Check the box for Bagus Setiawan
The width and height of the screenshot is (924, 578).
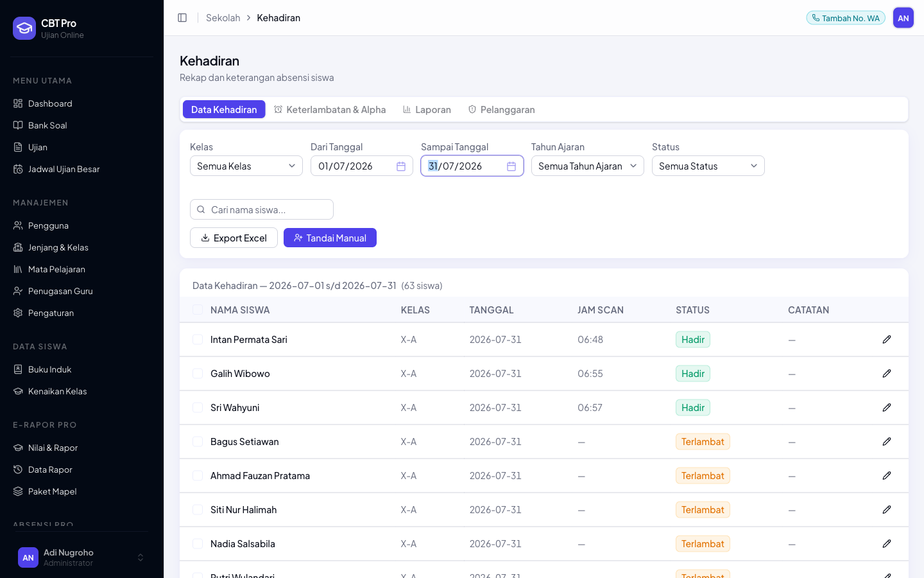coord(198,441)
